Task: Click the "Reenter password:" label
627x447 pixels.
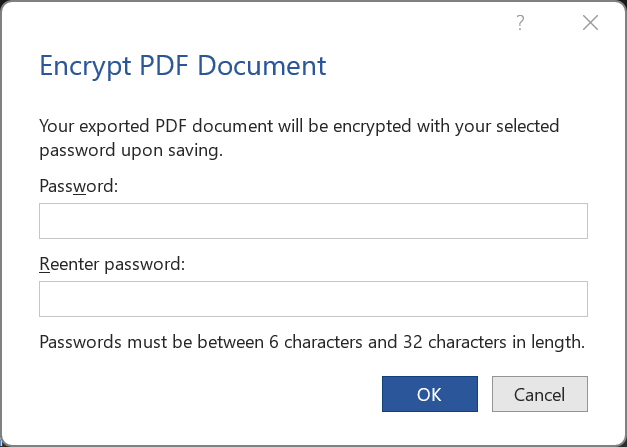Action: 112,264
